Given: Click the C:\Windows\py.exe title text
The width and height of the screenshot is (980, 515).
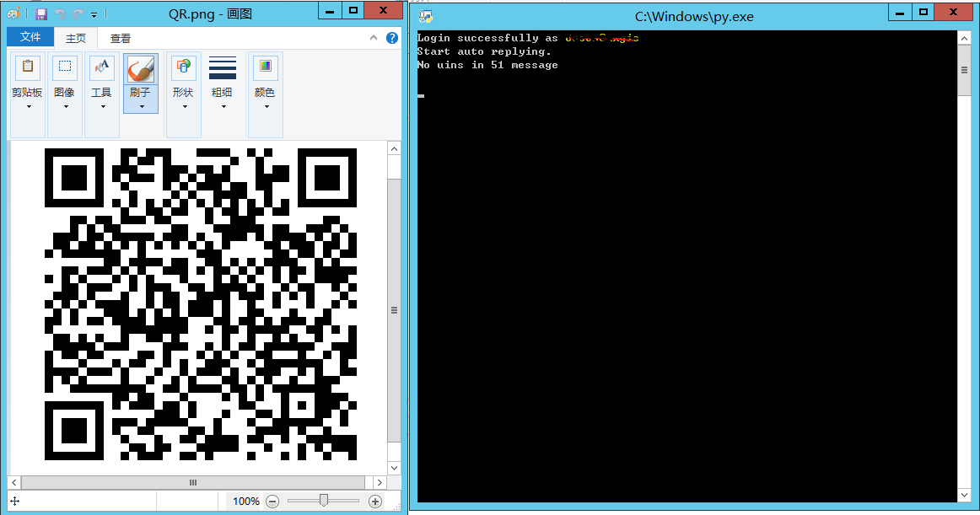Looking at the screenshot, I should click(694, 17).
